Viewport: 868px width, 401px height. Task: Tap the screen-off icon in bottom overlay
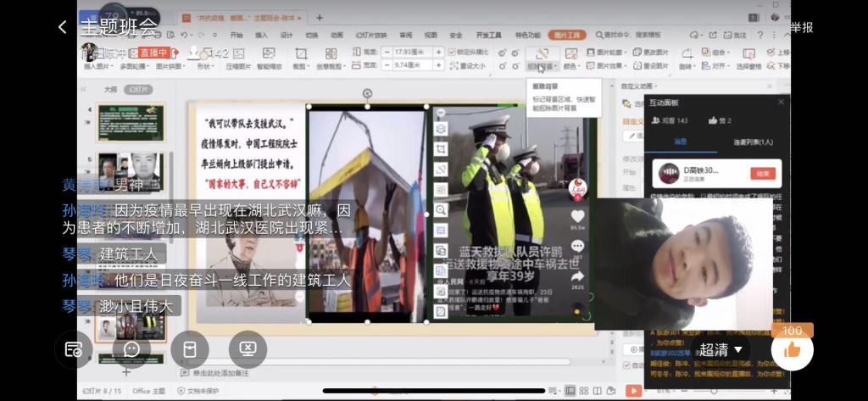248,348
